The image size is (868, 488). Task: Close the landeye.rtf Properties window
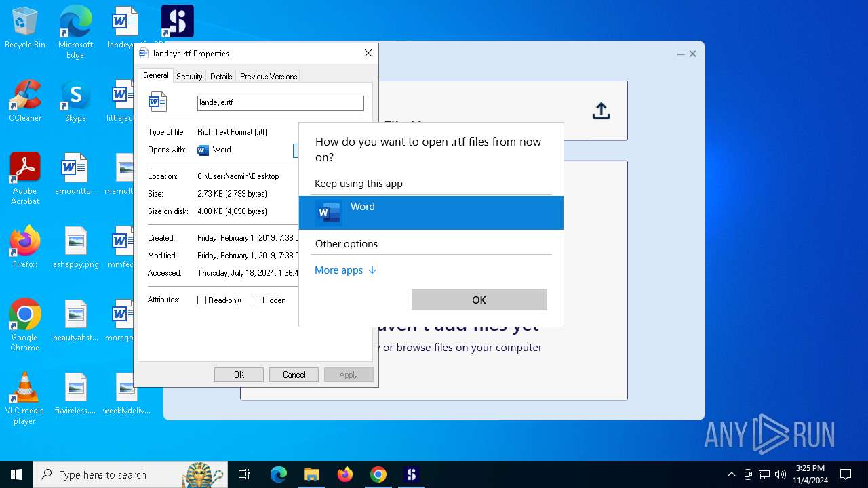click(368, 53)
